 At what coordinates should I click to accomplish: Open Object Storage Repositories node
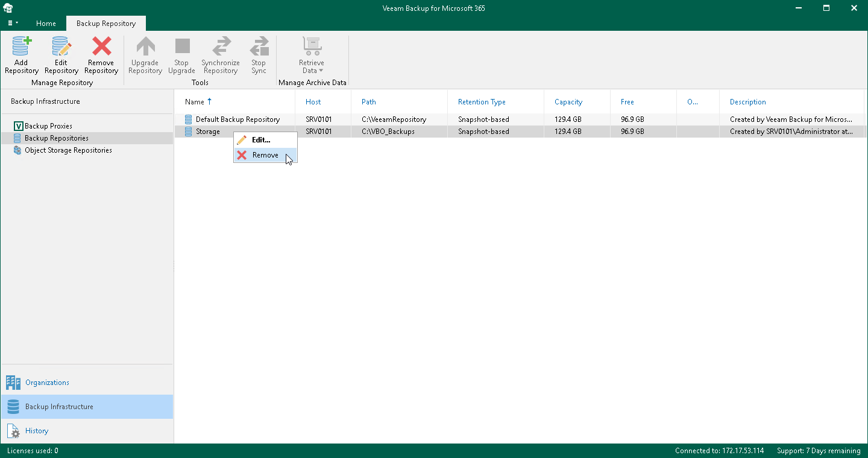[68, 150]
